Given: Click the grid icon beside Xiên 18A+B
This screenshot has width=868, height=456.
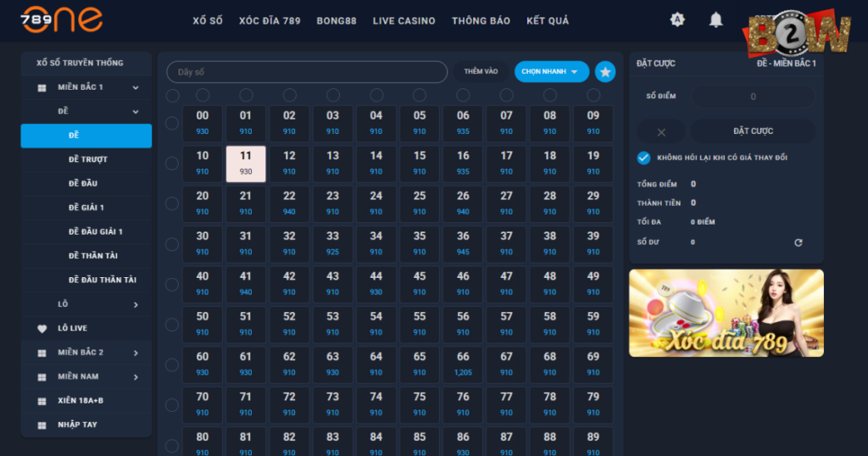Looking at the screenshot, I should (42, 401).
